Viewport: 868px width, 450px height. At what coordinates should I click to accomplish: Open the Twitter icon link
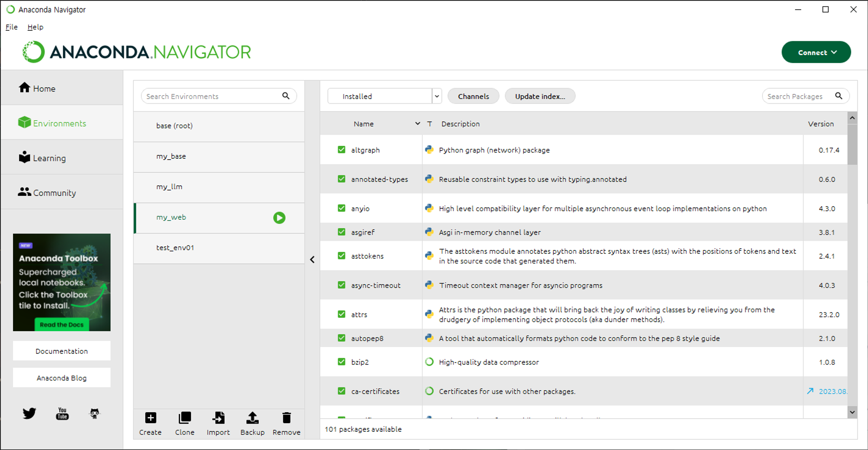(x=29, y=413)
